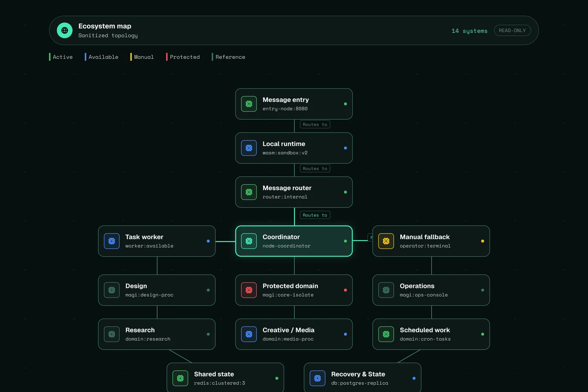Click the Coordinator chip icon
This screenshot has height=392, width=588.
point(249,241)
